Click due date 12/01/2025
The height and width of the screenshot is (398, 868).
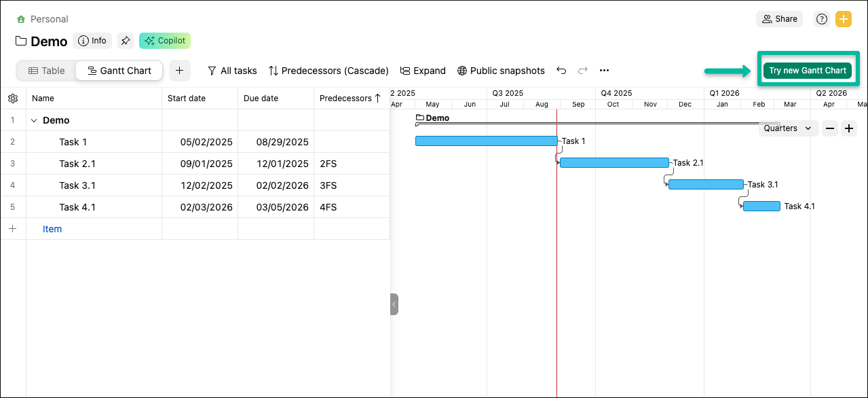[x=276, y=164]
